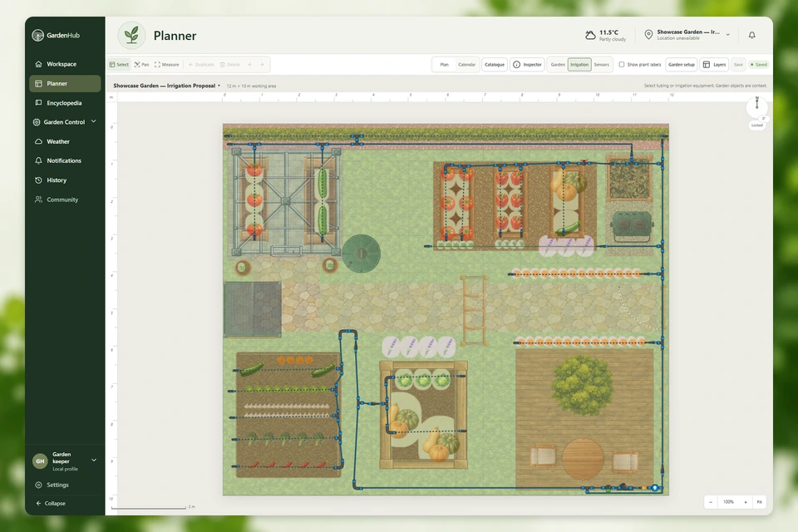Open the Showcase Garden location dropdown
The height and width of the screenshot is (532, 798).
[x=687, y=35]
